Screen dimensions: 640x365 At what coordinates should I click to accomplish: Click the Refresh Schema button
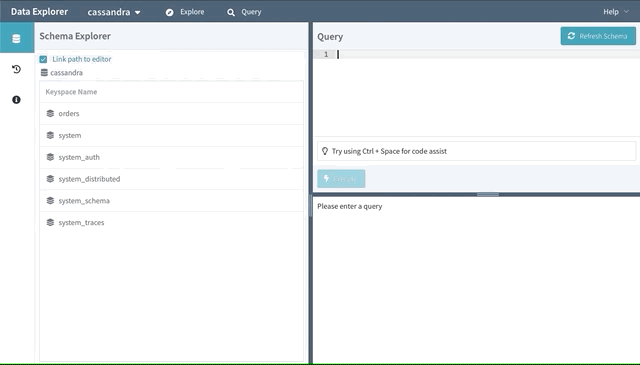(598, 36)
